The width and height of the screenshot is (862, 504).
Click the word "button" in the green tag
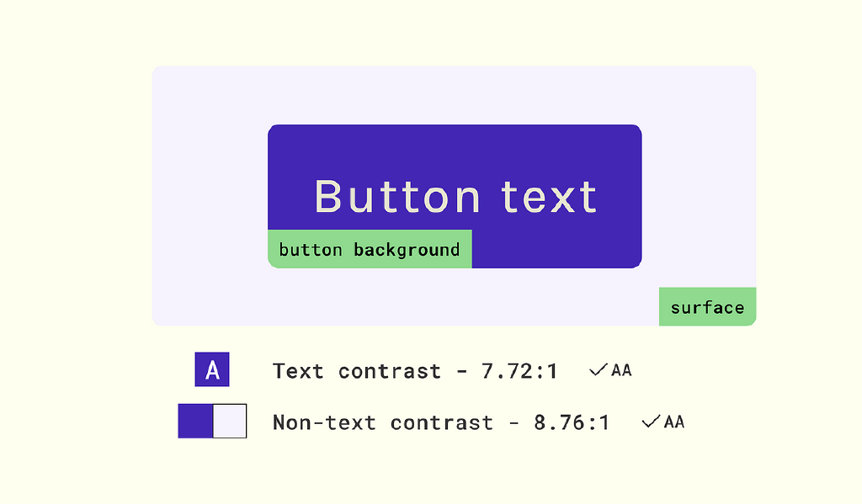[x=311, y=250]
